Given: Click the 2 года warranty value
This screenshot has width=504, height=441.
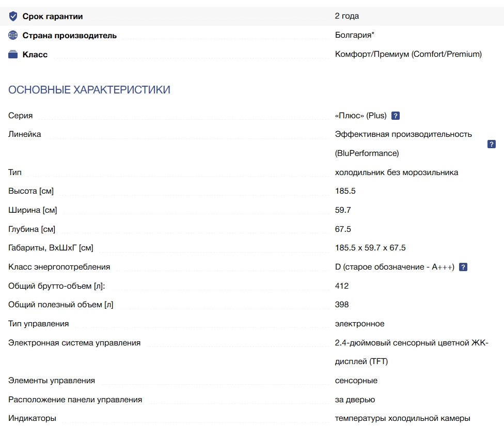Looking at the screenshot, I should click(347, 16).
